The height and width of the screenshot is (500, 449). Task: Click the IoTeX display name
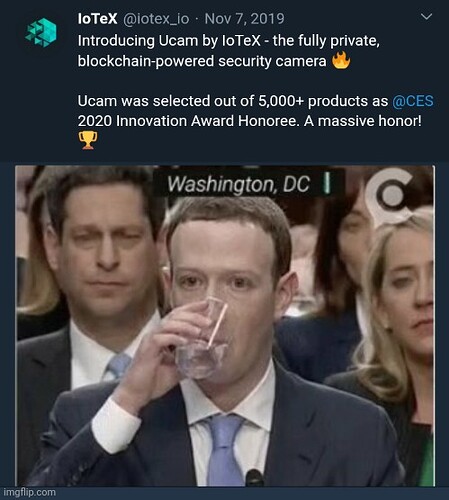(x=97, y=19)
